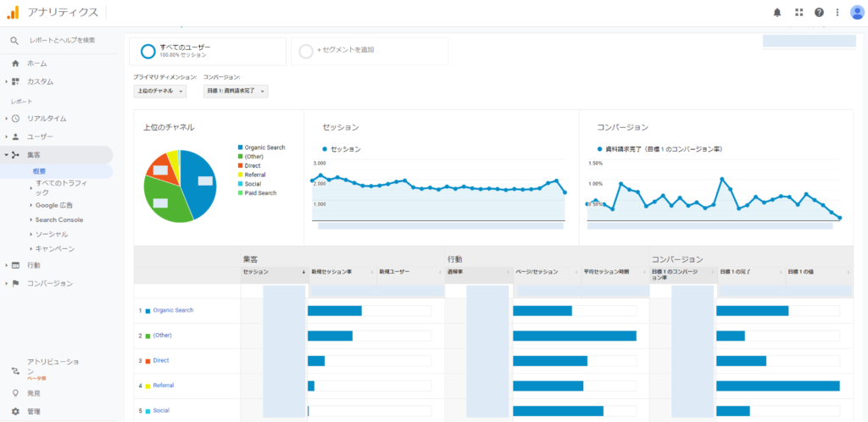Expand the リアルタイム sidebar section
This screenshot has height=422, width=868.
click(6, 119)
